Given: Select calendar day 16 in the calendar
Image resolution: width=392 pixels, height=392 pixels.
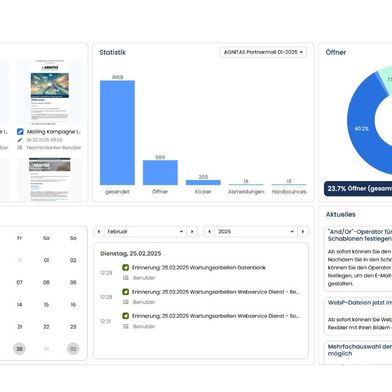Looking at the screenshot, I should [x=73, y=305].
